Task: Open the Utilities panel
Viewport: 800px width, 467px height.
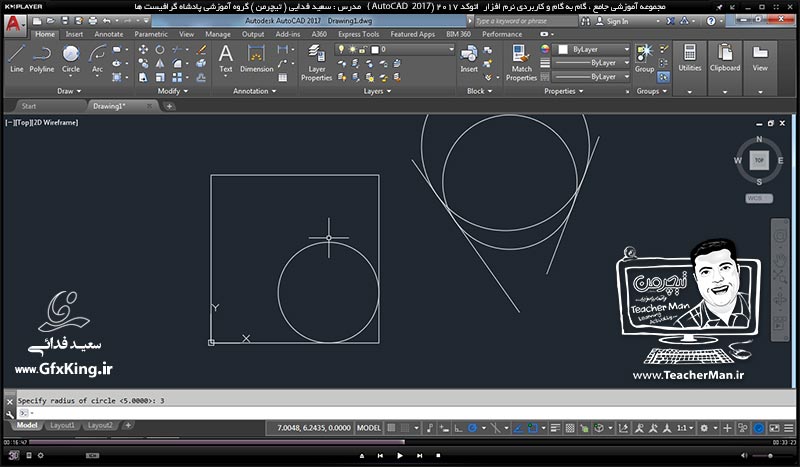Action: point(689,58)
